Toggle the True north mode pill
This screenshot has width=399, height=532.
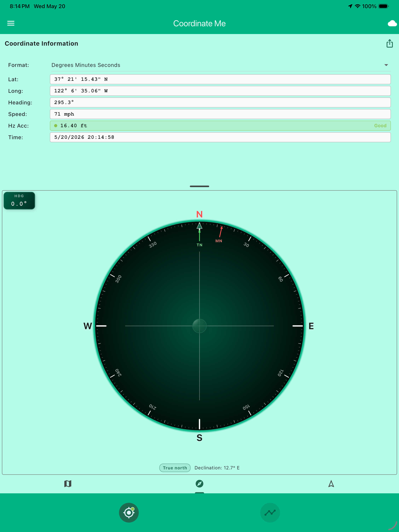point(175,468)
